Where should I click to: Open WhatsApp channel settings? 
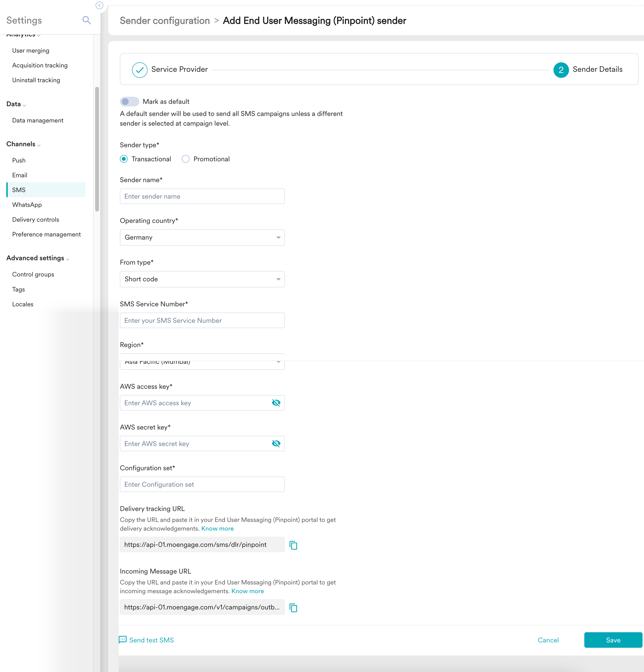tap(27, 205)
